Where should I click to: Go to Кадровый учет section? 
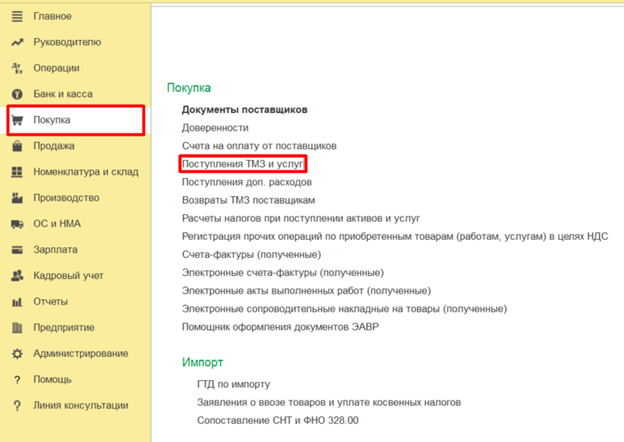tap(69, 276)
